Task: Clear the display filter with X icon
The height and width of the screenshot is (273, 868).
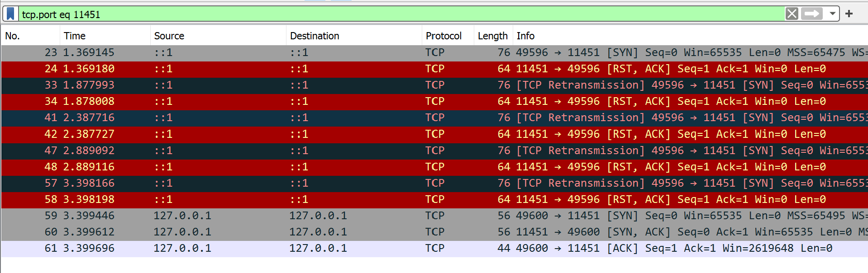Action: [x=792, y=14]
